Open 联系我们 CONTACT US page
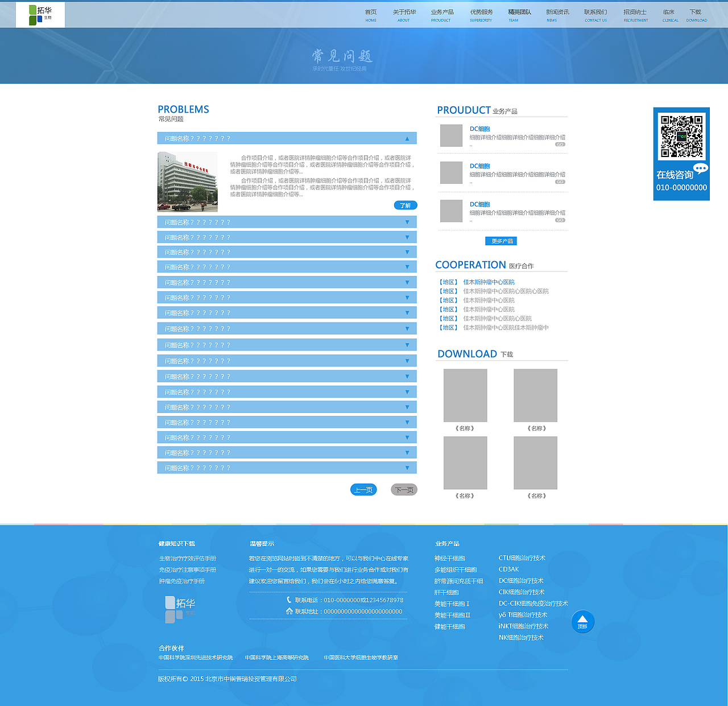 pos(595,15)
